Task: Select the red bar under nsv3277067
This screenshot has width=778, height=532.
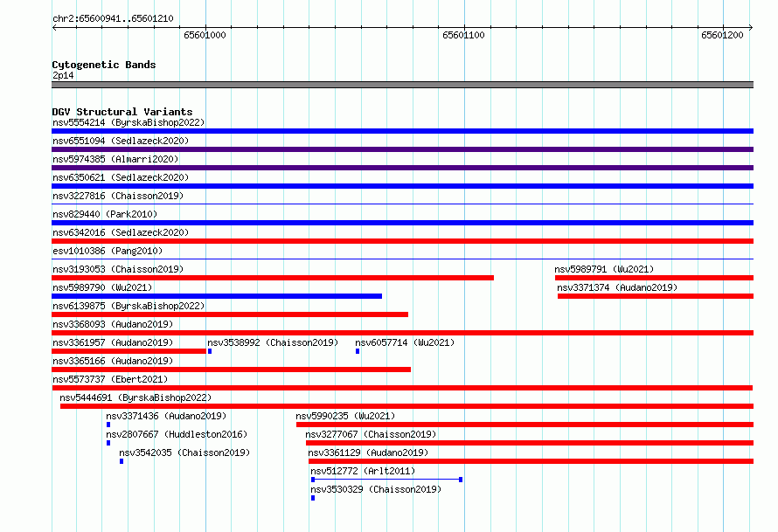Action: (530, 443)
